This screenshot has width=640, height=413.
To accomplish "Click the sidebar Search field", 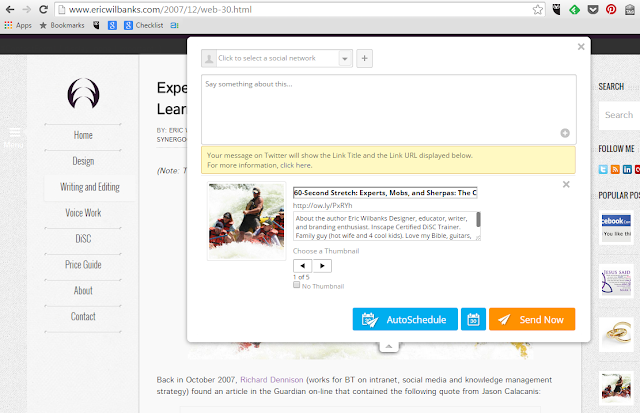I will 619,115.
